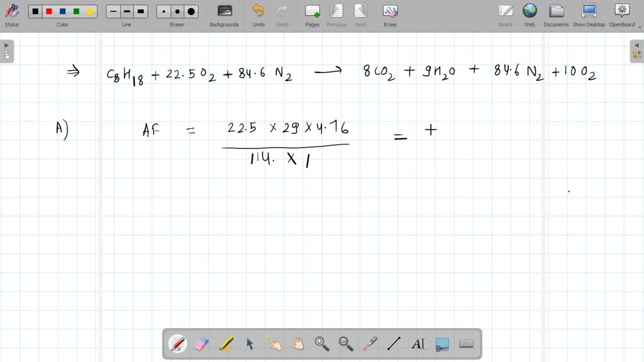Open the Virtual keyboard
644x362 pixels.
pos(465,343)
